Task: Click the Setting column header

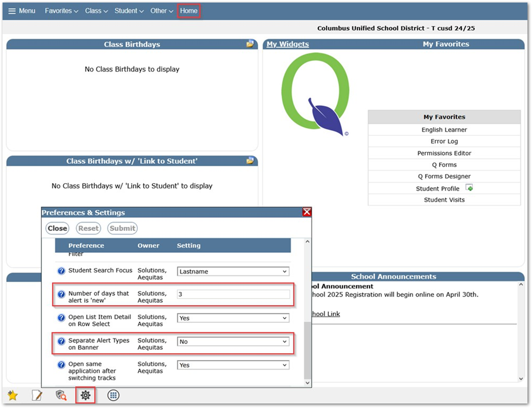Action: pos(189,246)
